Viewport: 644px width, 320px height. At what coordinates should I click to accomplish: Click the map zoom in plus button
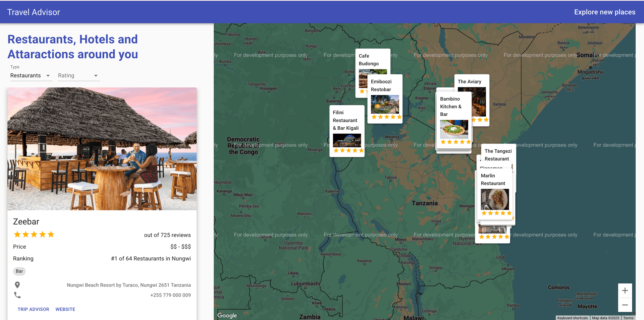(x=625, y=291)
